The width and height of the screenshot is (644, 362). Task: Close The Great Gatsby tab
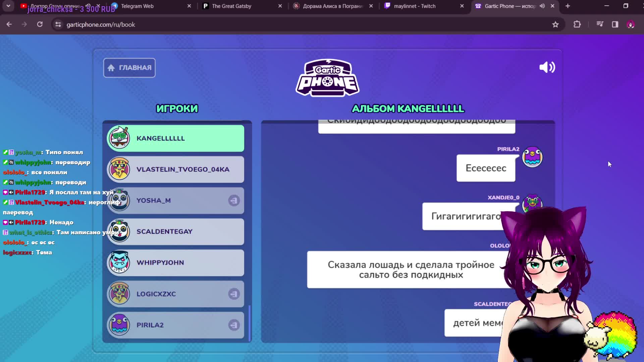tap(280, 6)
